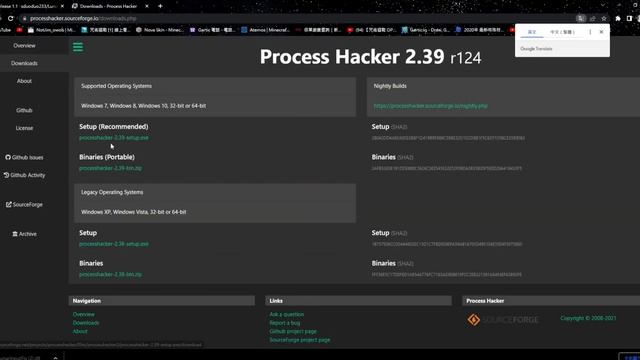Click the Legacy Operating Systems heading
The height and width of the screenshot is (360, 640).
(112, 192)
